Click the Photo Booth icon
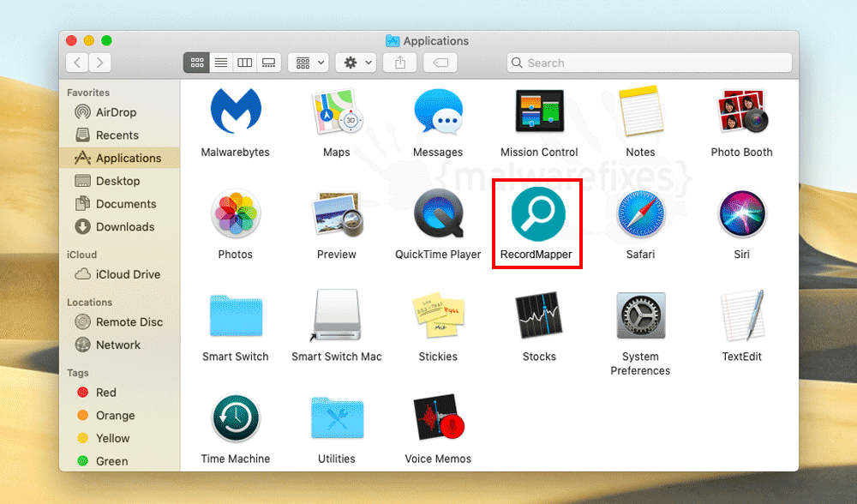This screenshot has width=857, height=504. click(741, 111)
